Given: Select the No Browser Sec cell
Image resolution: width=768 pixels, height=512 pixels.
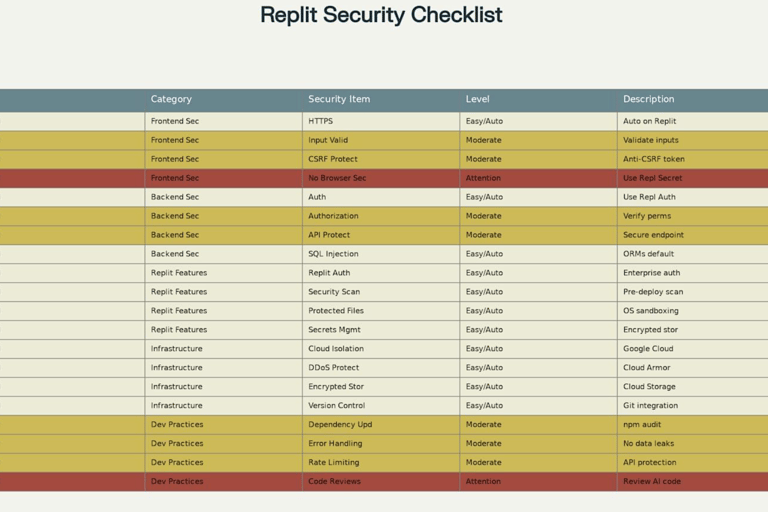Looking at the screenshot, I should 381,178.
